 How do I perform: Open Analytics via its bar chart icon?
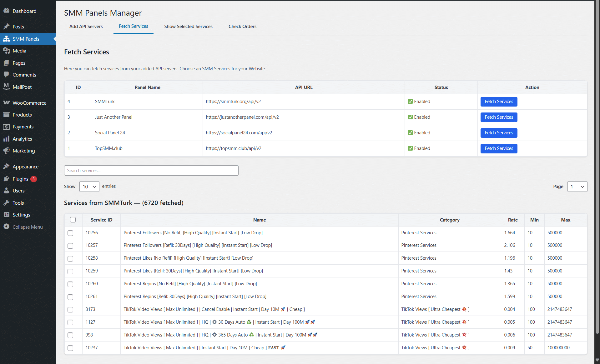[x=6, y=139]
